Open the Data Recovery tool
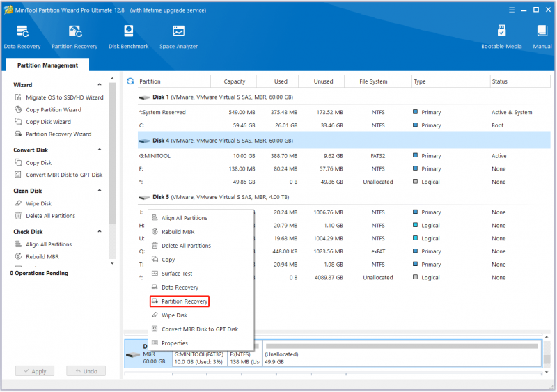 coord(22,37)
